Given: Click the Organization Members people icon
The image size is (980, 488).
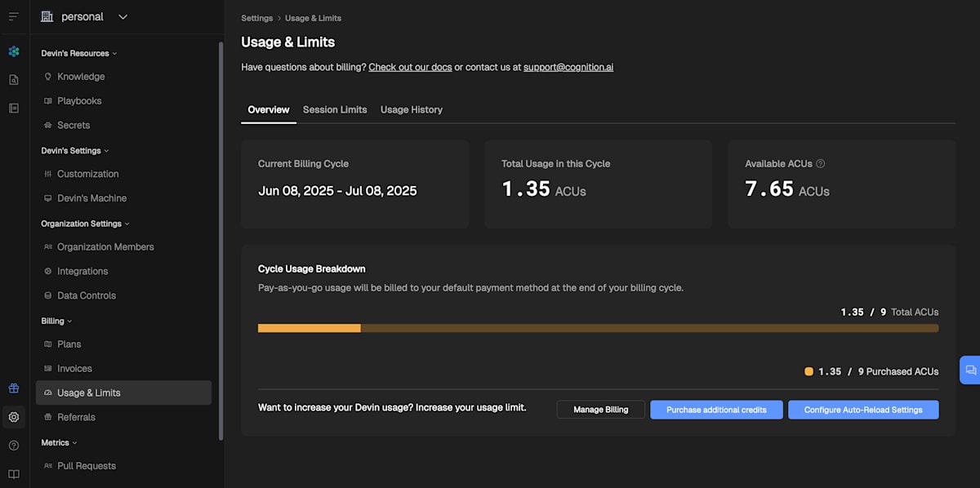Looking at the screenshot, I should coord(48,247).
